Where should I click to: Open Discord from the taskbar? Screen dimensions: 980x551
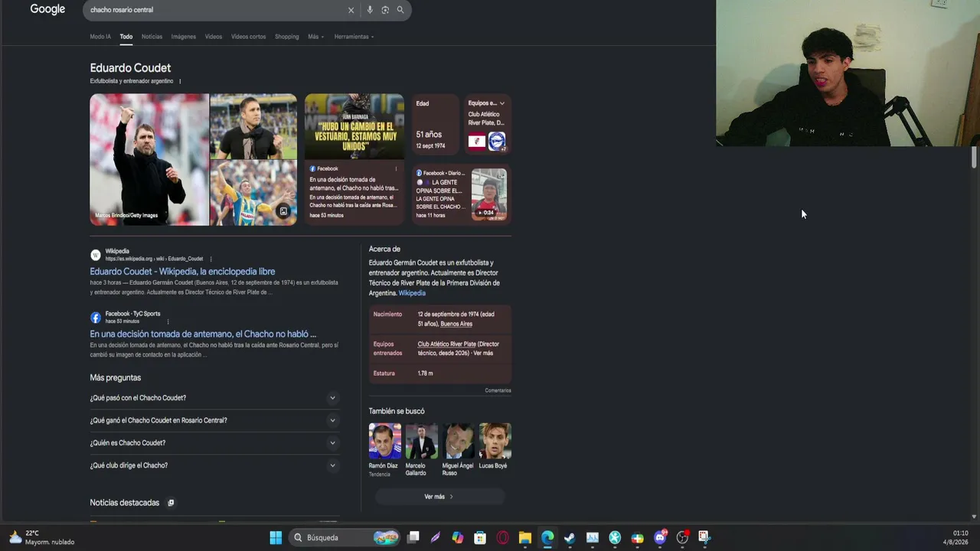660,537
